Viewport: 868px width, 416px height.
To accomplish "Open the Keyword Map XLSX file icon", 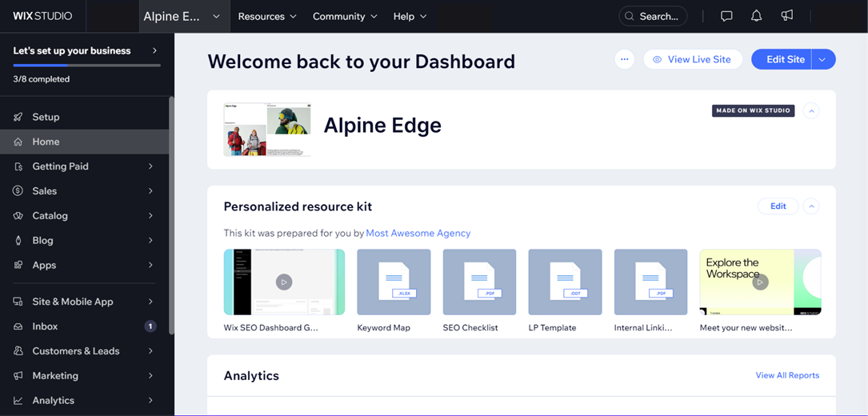I will [394, 282].
